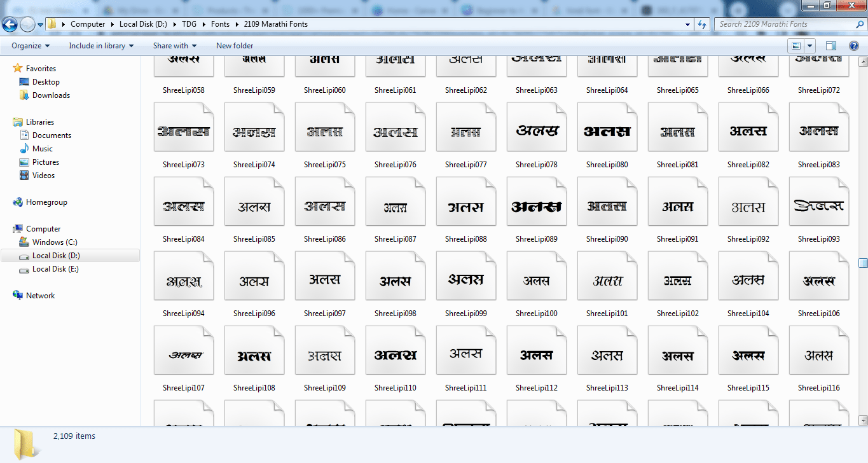Expand the arrow after TDG breadcrumb

(205, 24)
